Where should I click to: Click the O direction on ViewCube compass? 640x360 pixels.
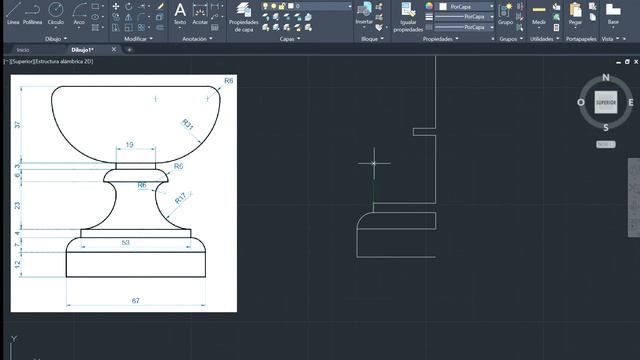tap(581, 102)
